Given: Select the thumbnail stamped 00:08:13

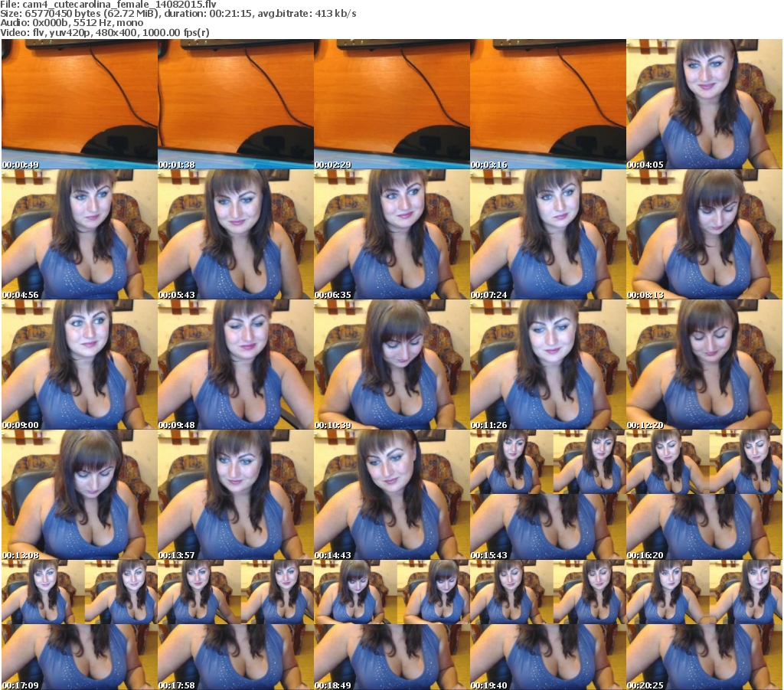Looking at the screenshot, I should 704,234.
